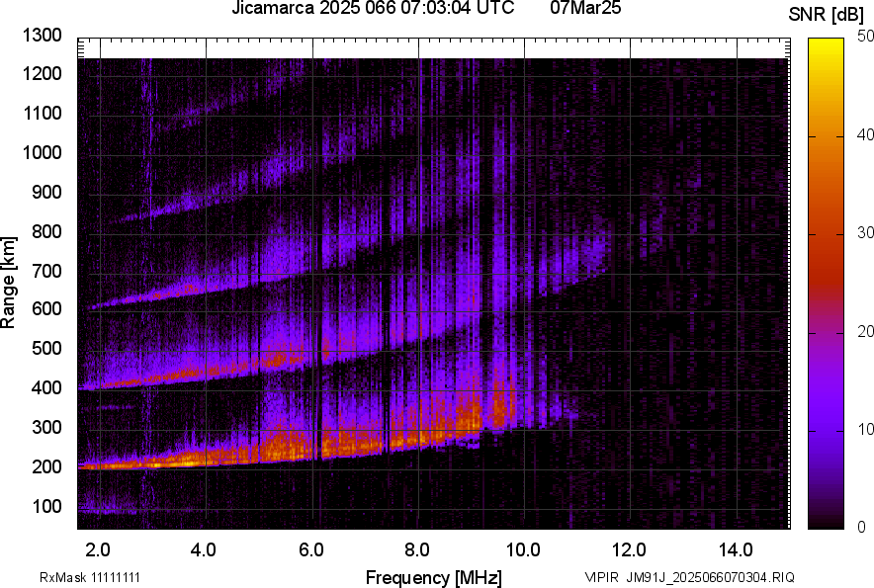Viewport: 874px width, 588px height.
Task: Click the 800 range tick label
Action: 46,231
